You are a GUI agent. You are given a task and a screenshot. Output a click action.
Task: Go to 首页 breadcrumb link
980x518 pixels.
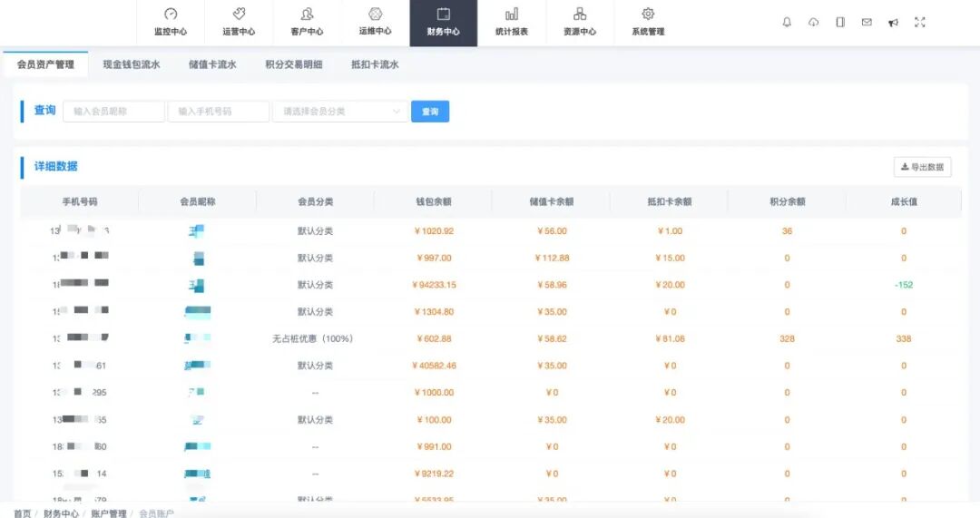[22, 513]
